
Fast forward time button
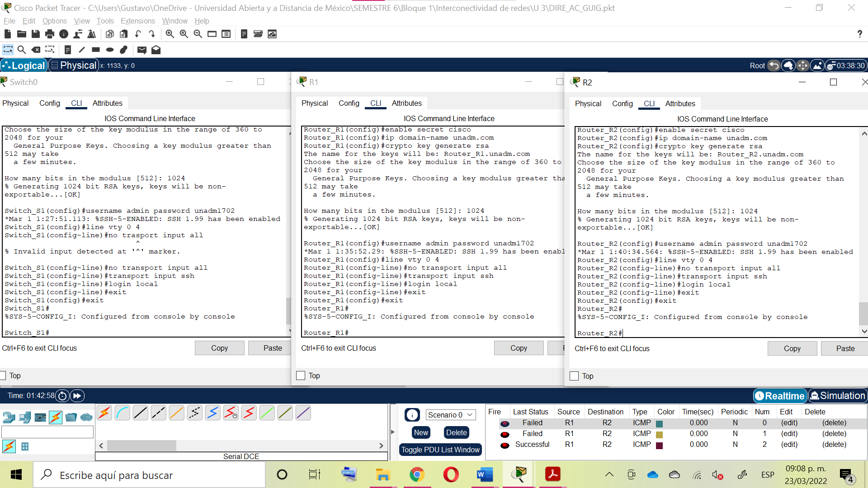pyautogui.click(x=77, y=396)
